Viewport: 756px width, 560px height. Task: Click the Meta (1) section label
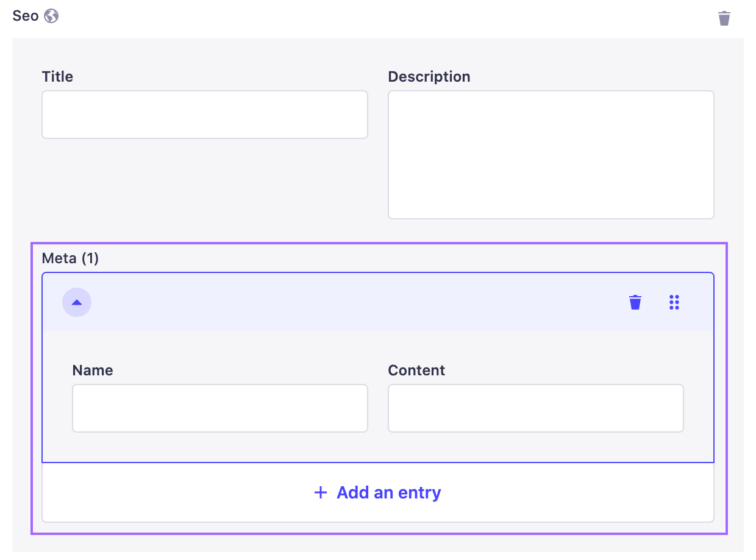pyautogui.click(x=70, y=258)
